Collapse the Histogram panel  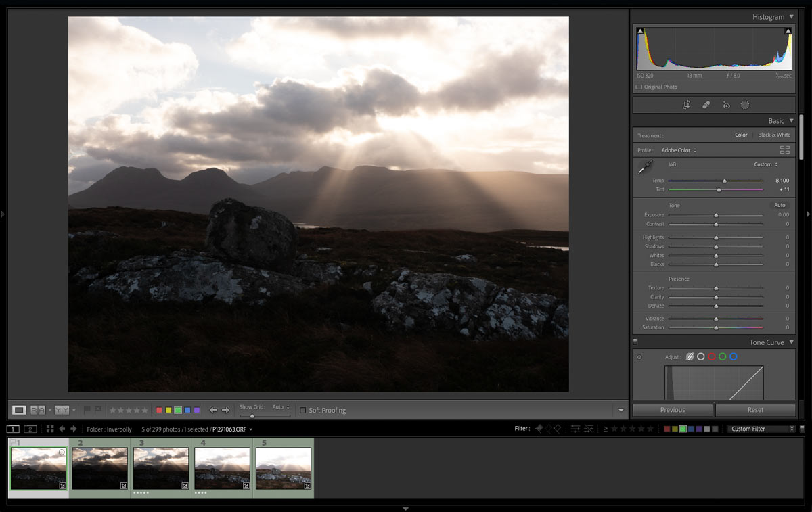pos(791,17)
